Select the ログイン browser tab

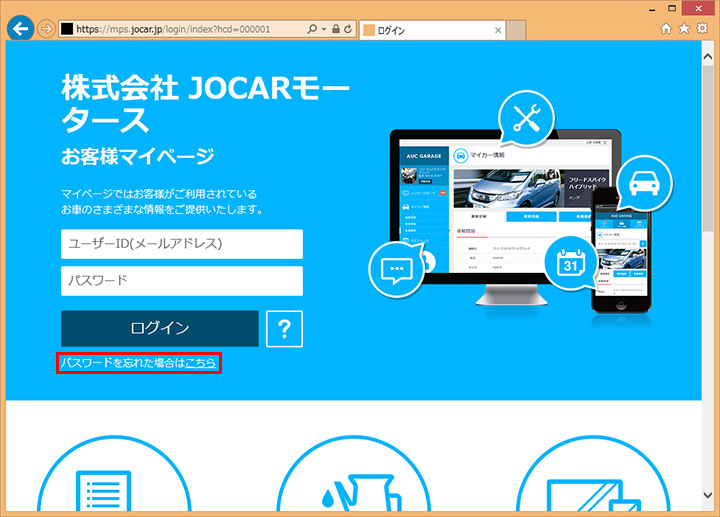click(433, 30)
